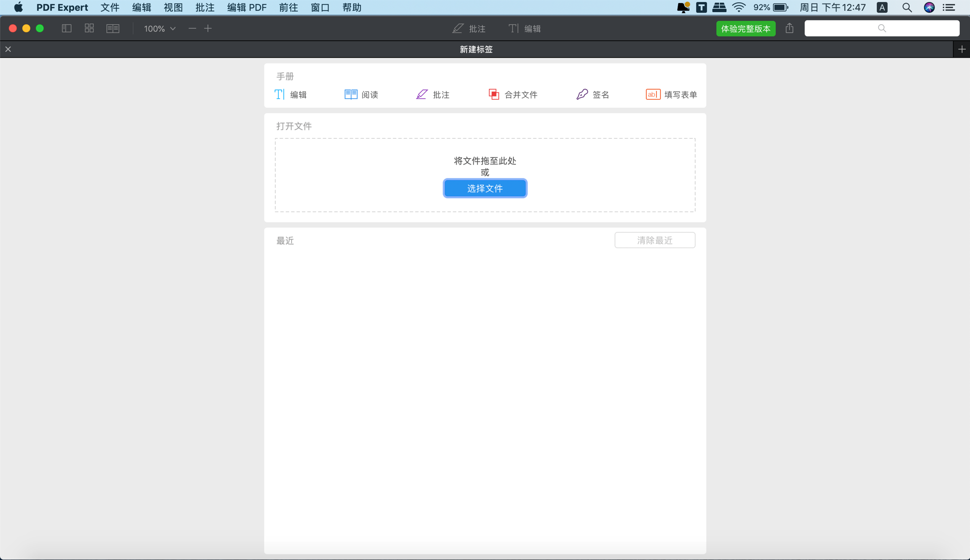The width and height of the screenshot is (970, 560).
Task: Toggle the left sidebar panel icon
Action: (66, 29)
